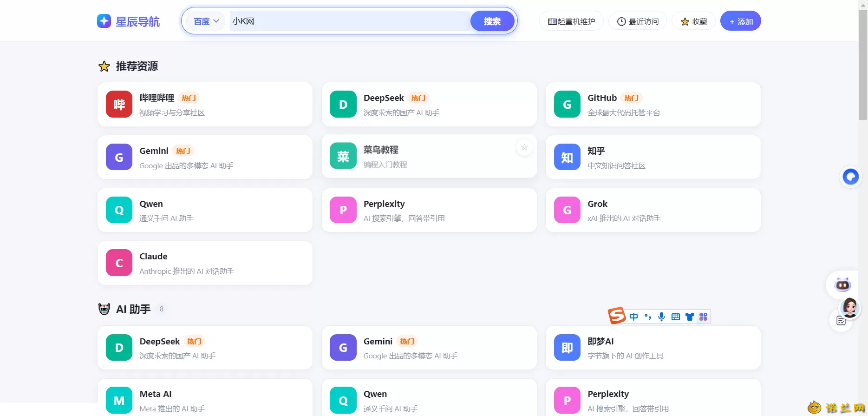
Task: Open the Claude tile icon
Action: [119, 263]
